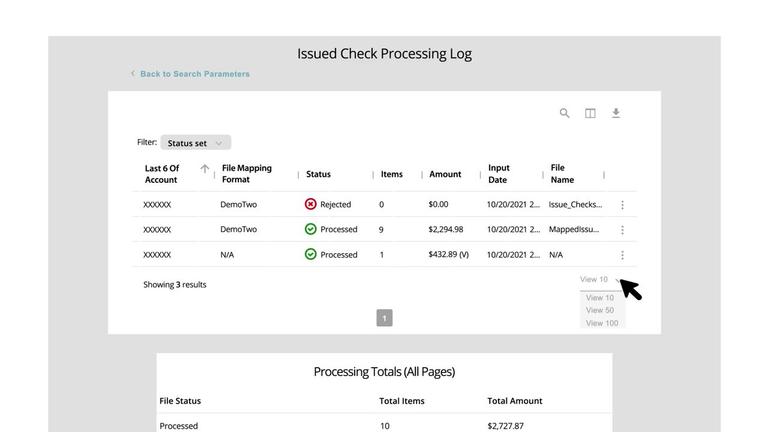Viewport: 768px width, 432px height.
Task: Choose View 100 from the dropdown list
Action: point(602,323)
